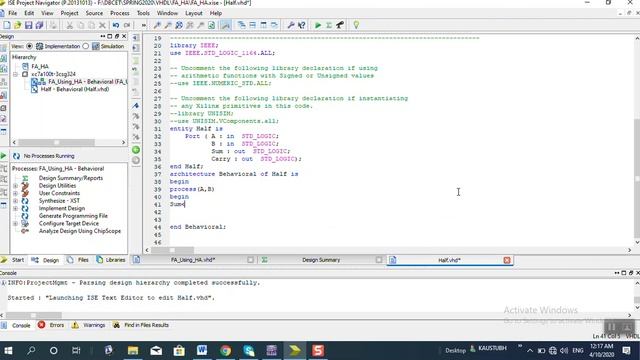Open the Help menu
Image resolution: width=640 pixels, height=360 pixels.
216,13
